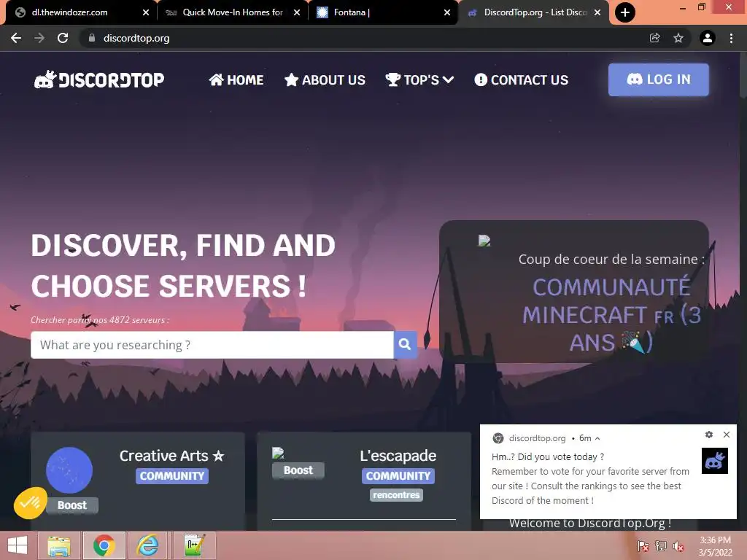Launch Internet Explorer from taskbar
747x560 pixels.
click(147, 545)
